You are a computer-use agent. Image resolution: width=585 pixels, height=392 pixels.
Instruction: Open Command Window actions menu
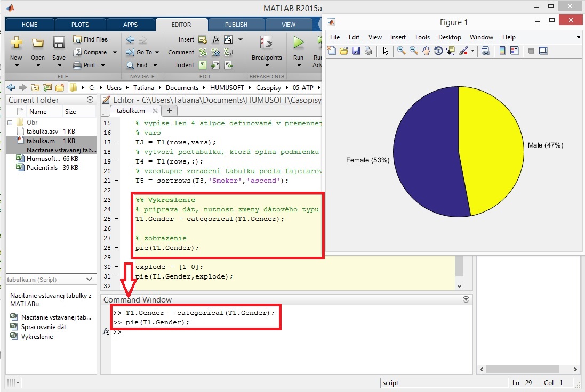tap(466, 299)
